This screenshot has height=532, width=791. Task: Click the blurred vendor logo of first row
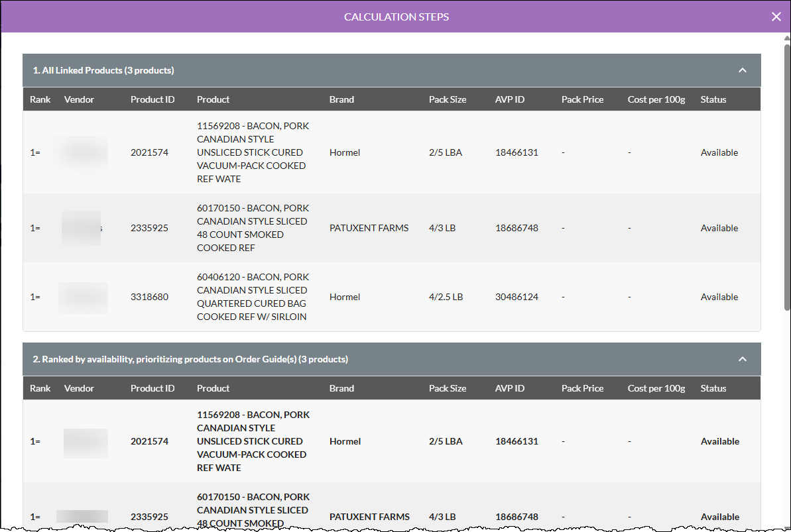click(80, 153)
